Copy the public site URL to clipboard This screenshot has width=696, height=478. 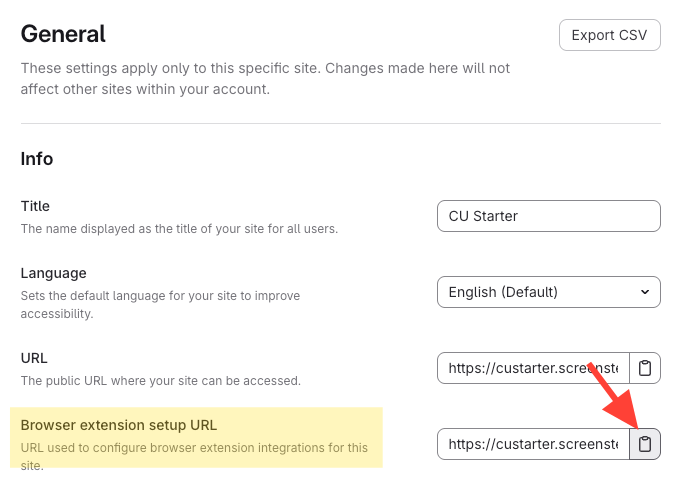click(645, 368)
